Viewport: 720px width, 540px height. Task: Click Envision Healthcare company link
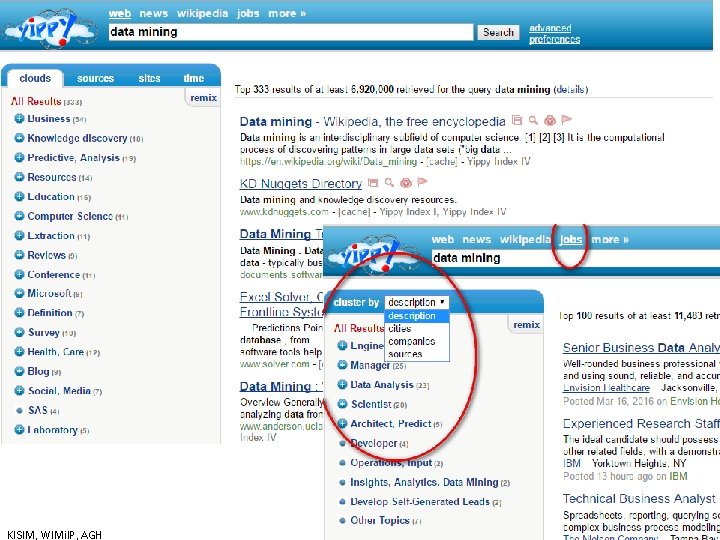point(606,388)
